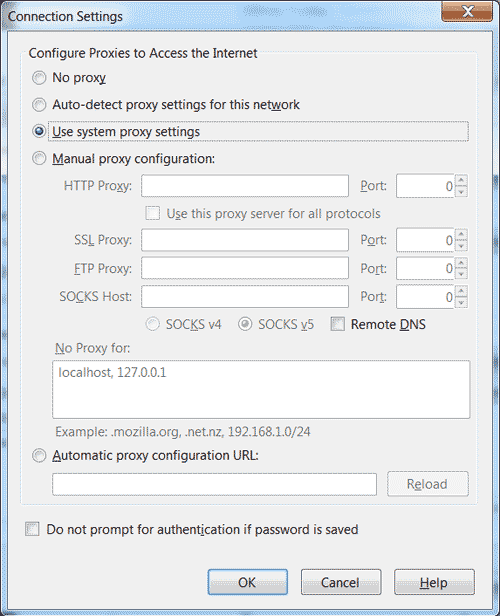Choose Auto-detect proxy settings for this network
500x616 pixels.
[x=39, y=105]
